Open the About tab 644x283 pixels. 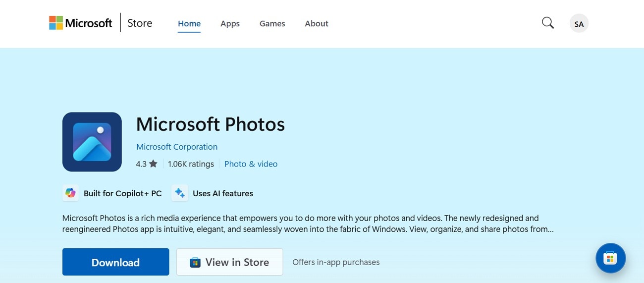(317, 23)
